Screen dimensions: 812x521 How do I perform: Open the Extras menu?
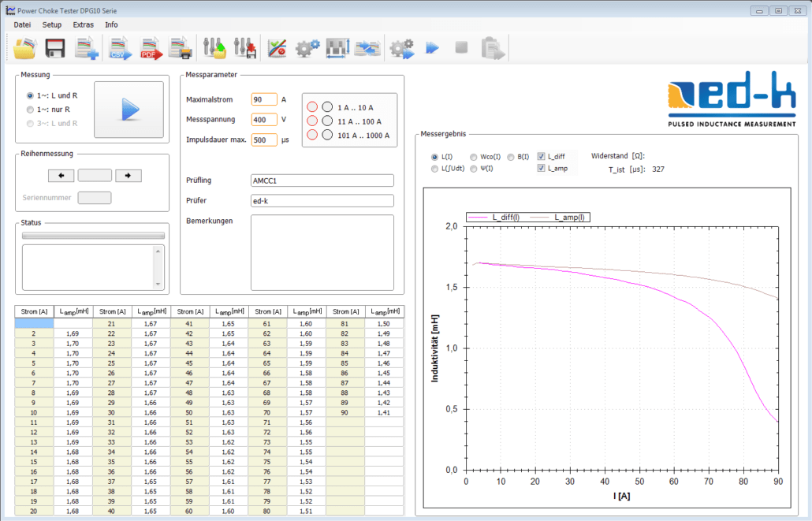(83, 24)
